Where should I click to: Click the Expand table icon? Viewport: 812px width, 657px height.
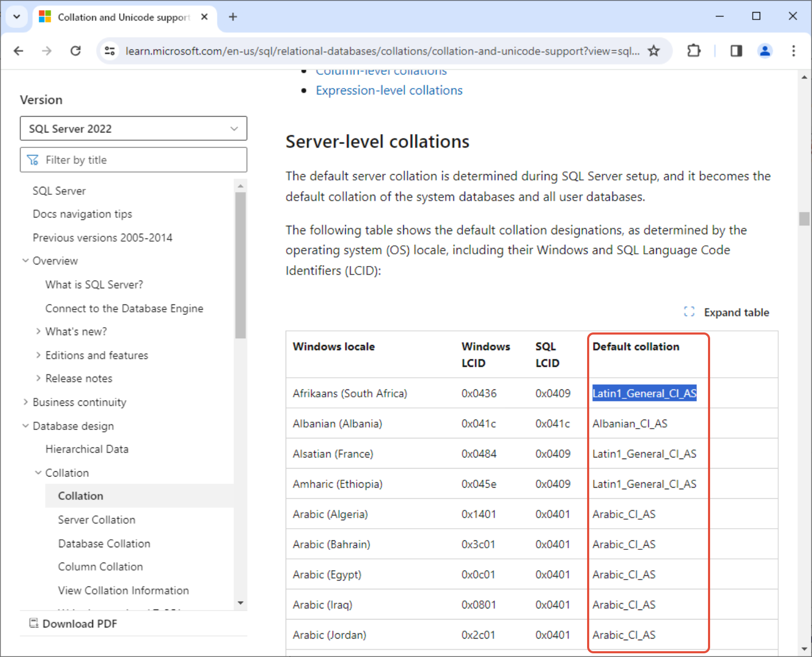pos(689,312)
